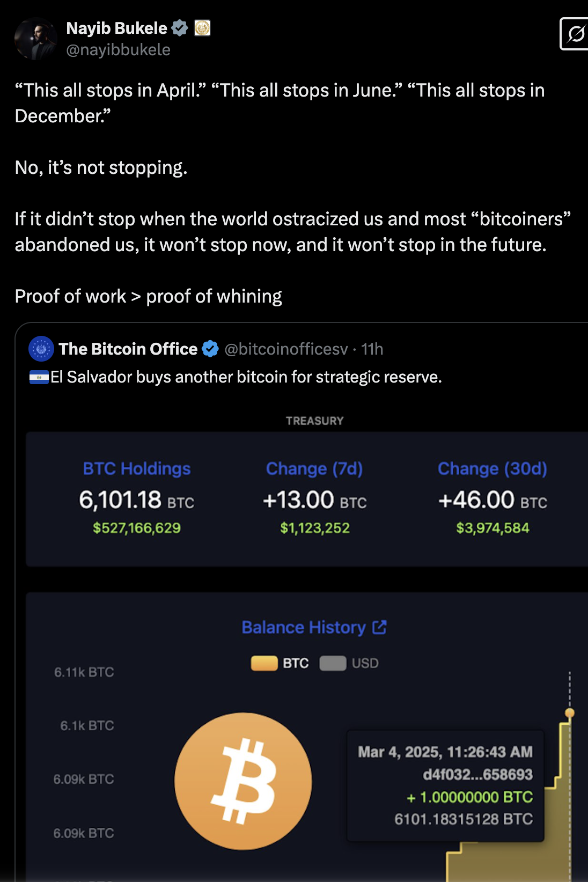Click the external link icon beside Balance History
Screen dimensions: 588x882
pyautogui.click(x=379, y=627)
